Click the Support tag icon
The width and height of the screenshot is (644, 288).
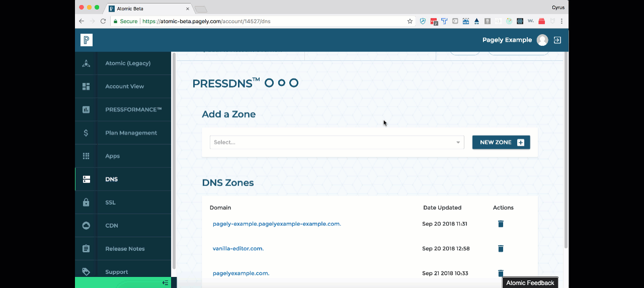(86, 272)
